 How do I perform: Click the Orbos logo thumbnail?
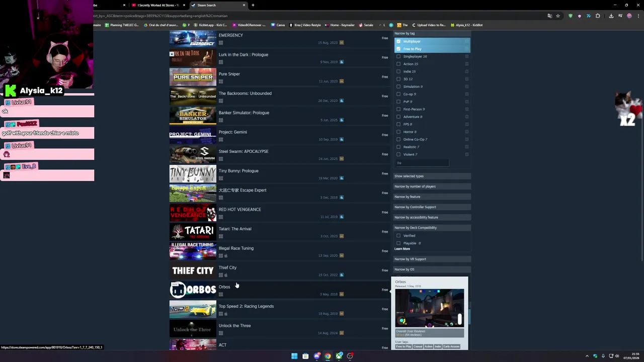pos(193,290)
